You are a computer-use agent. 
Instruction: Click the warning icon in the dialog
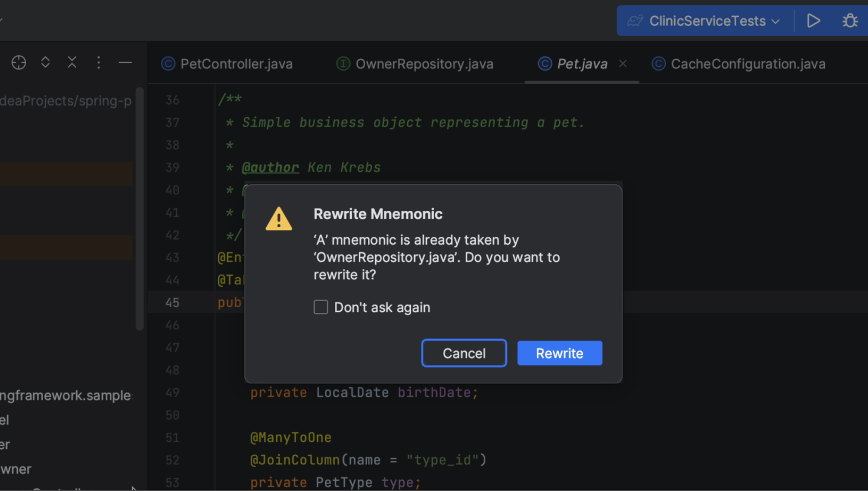(x=278, y=218)
